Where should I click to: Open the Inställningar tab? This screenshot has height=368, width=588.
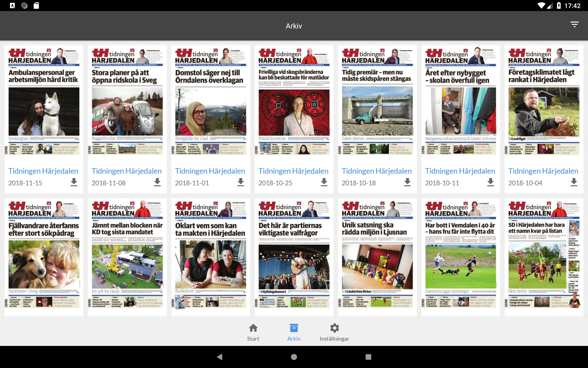334,332
